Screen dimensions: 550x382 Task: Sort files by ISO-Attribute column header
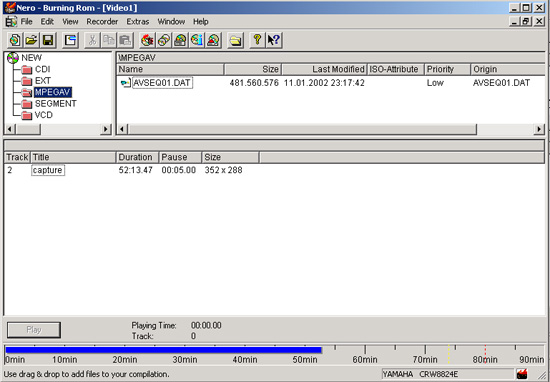(x=395, y=69)
